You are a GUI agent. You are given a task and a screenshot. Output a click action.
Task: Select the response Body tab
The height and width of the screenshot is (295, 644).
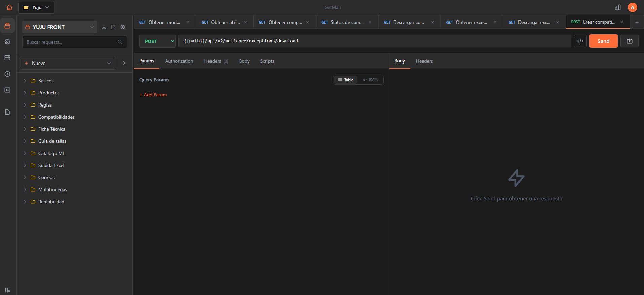point(400,61)
